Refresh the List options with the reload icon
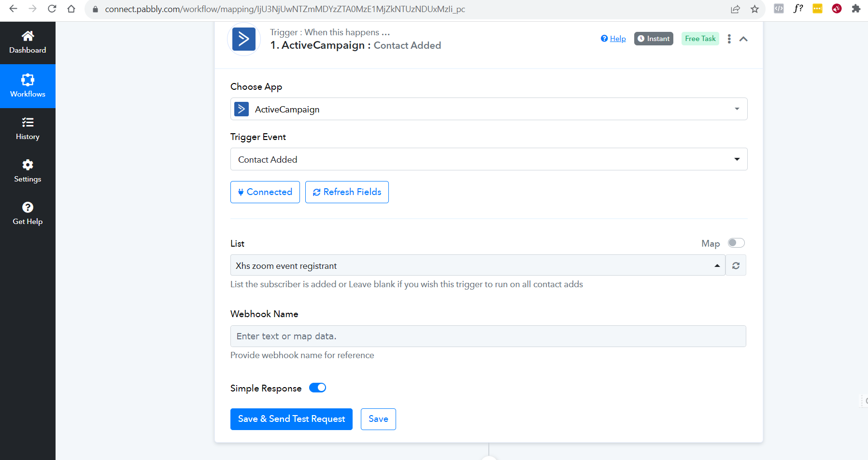This screenshot has width=868, height=460. pyautogui.click(x=736, y=265)
